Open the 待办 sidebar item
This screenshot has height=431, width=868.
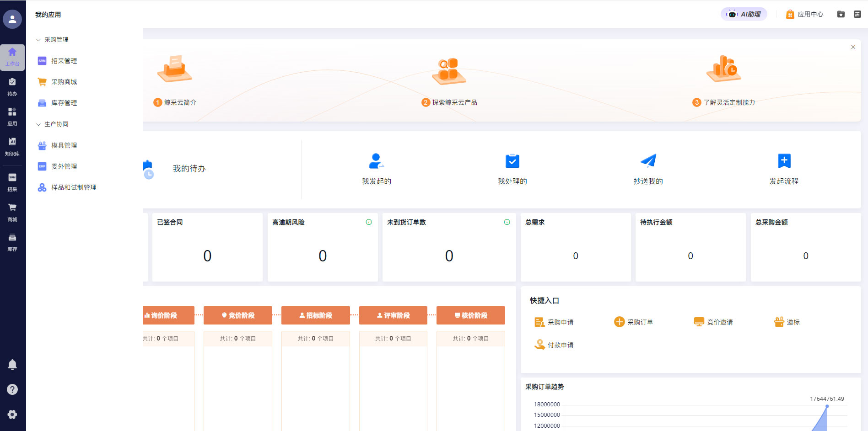pyautogui.click(x=12, y=86)
